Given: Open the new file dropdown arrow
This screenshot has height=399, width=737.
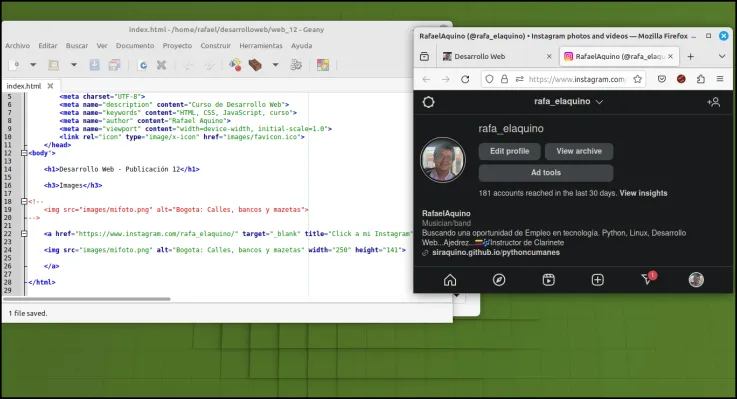Looking at the screenshot, I should 33,65.
